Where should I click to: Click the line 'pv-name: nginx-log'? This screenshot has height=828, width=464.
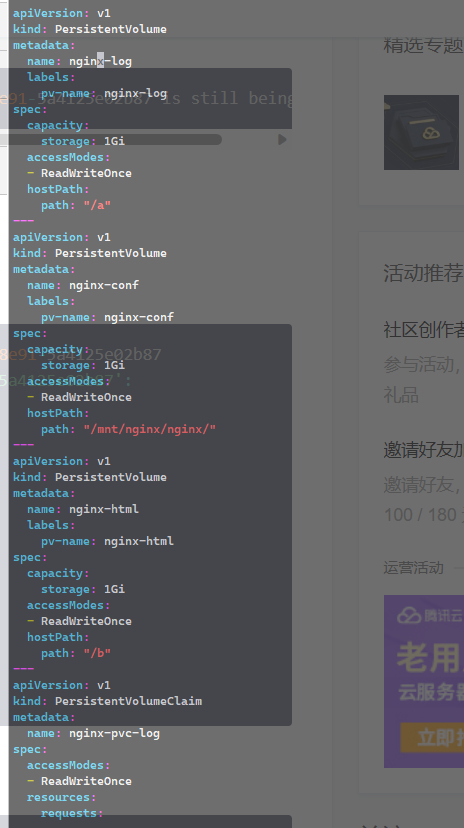(x=104, y=93)
